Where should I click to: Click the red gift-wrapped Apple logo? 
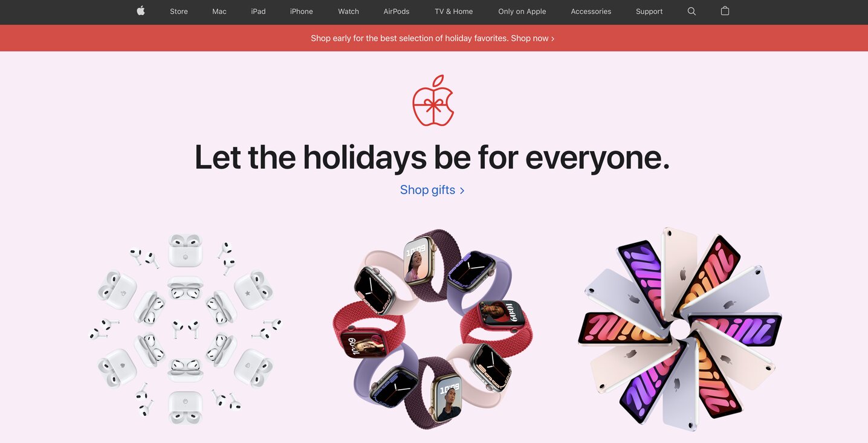433,100
